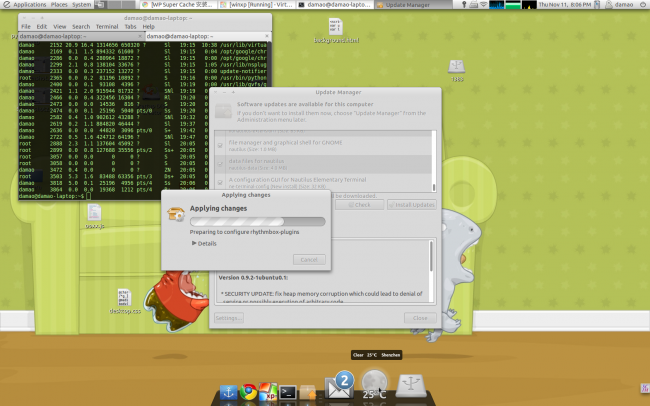
Task: Switch to Update Manager taskbar item
Action: (x=414, y=5)
